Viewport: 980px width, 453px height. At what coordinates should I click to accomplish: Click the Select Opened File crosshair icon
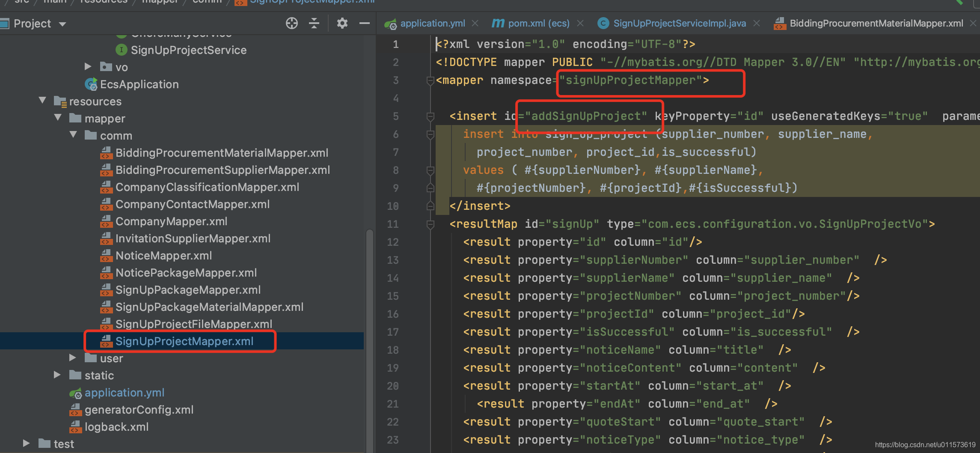(x=291, y=23)
